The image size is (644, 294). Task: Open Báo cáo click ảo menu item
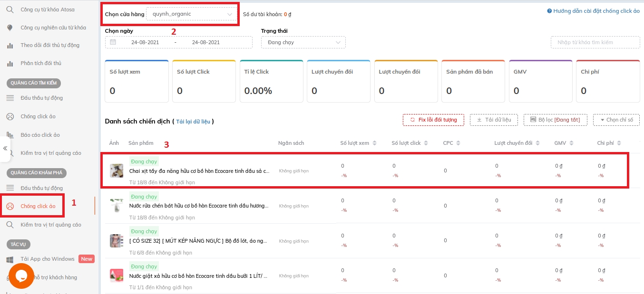click(40, 135)
